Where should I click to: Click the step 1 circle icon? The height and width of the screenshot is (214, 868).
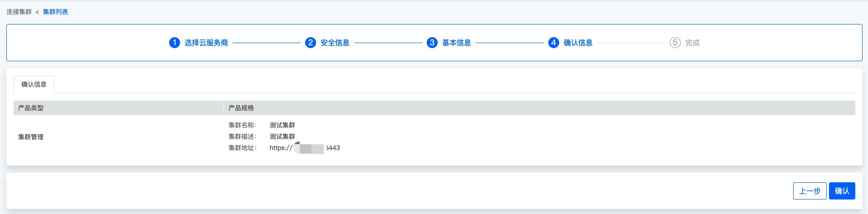175,43
